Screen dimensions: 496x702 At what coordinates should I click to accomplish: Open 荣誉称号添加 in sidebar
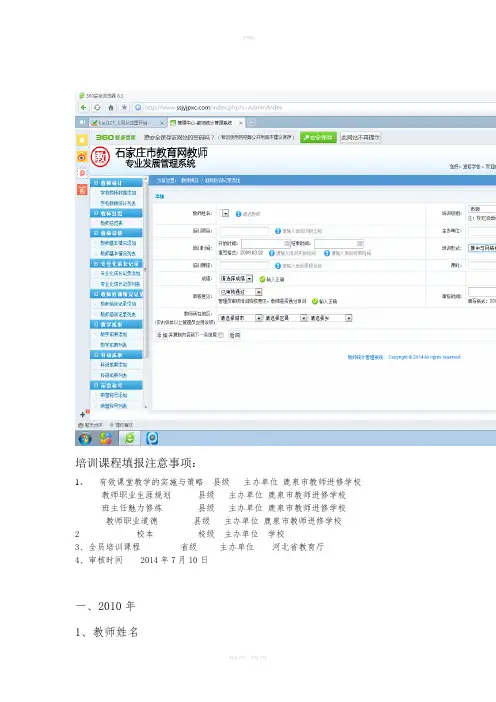tap(114, 395)
